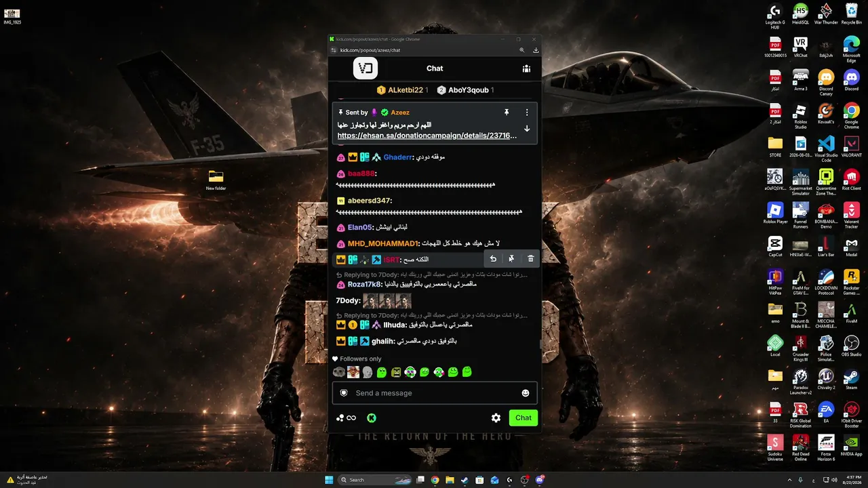This screenshot has height=488, width=868.
Task: Delete ISRT's message with trash icon
Action: click(x=530, y=259)
